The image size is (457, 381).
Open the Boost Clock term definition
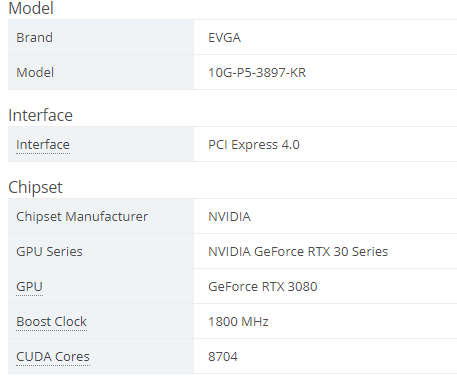coord(51,322)
